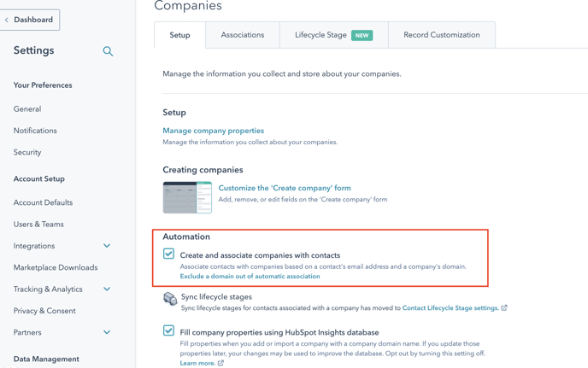
Task: Toggle Create and associate companies checkbox
Action: click(168, 254)
